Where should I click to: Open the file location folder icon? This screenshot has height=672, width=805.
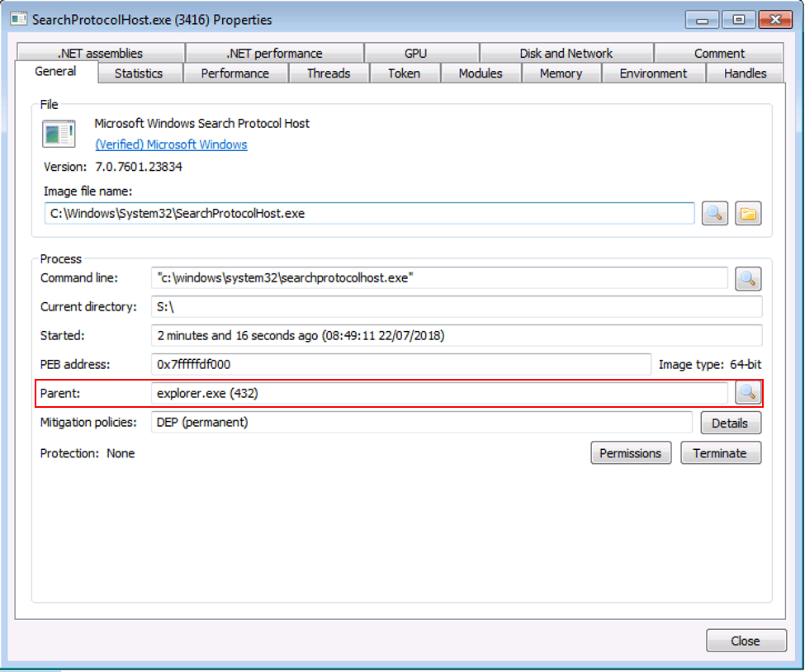pyautogui.click(x=748, y=213)
